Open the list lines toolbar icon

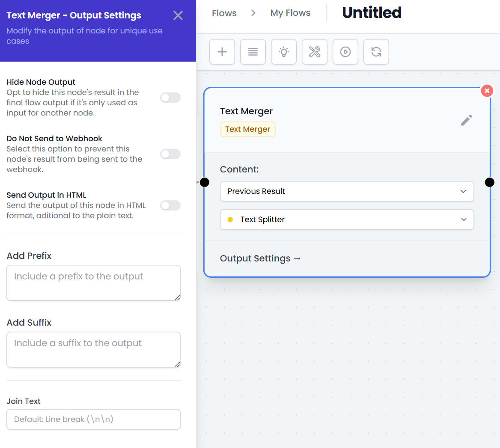[x=253, y=52]
